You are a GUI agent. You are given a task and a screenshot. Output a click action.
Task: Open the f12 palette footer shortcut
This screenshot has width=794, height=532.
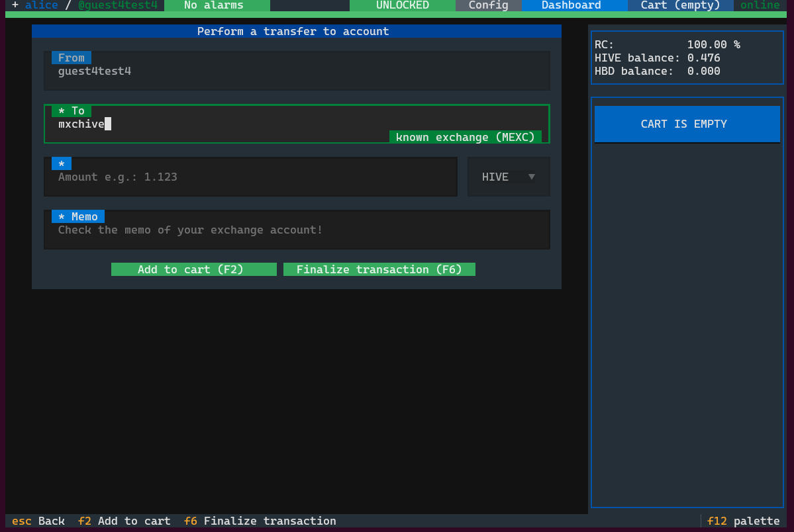click(x=743, y=521)
